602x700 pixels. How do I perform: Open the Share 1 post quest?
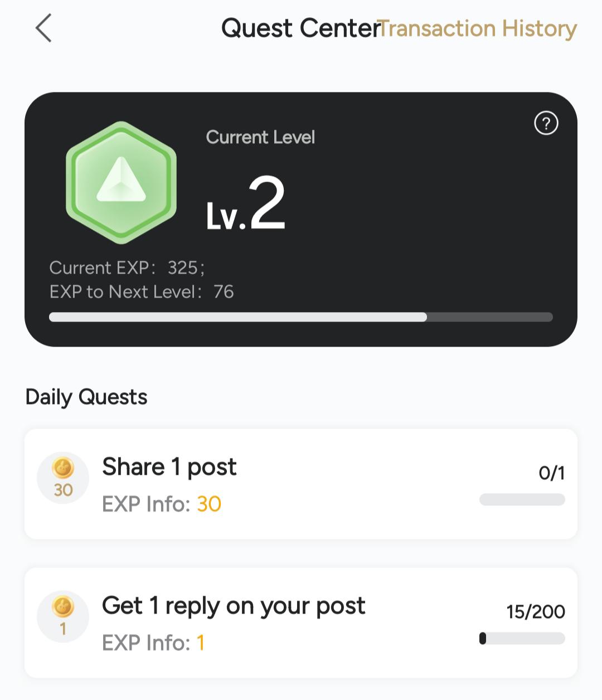[169, 467]
